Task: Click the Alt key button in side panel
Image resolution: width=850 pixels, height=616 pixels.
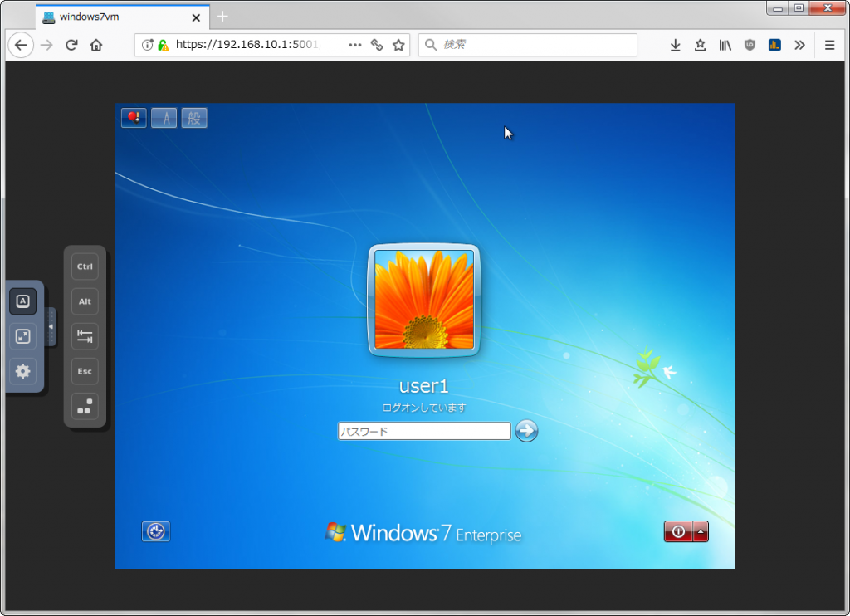Action: [85, 301]
